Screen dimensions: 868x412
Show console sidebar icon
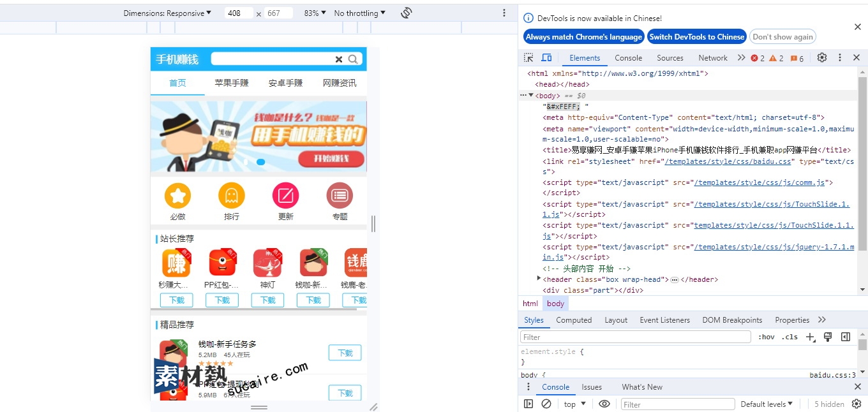pos(528,404)
